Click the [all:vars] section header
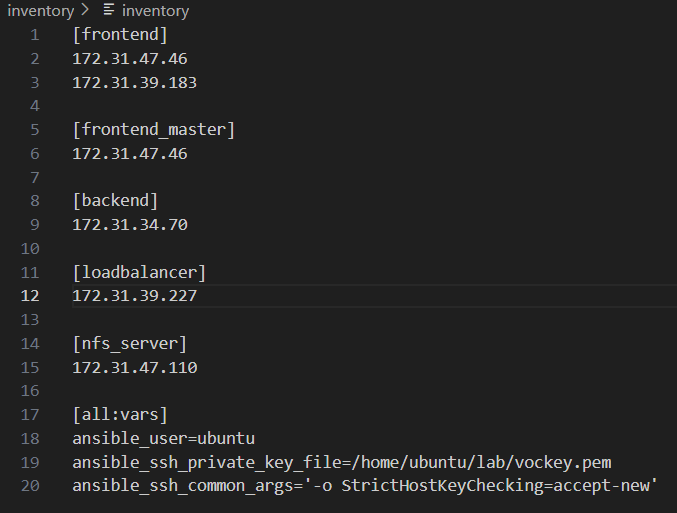 [x=120, y=415]
